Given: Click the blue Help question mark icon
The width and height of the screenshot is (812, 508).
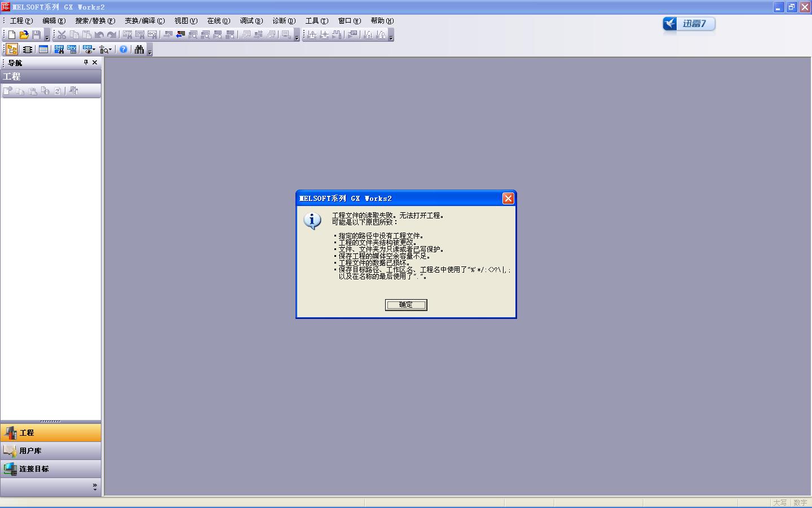Looking at the screenshot, I should point(123,50).
